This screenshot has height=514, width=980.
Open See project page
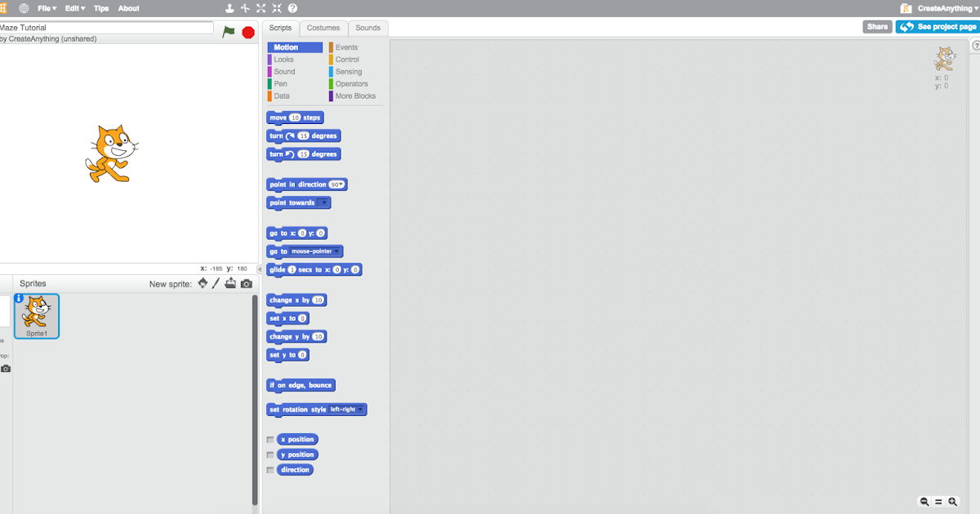point(936,26)
